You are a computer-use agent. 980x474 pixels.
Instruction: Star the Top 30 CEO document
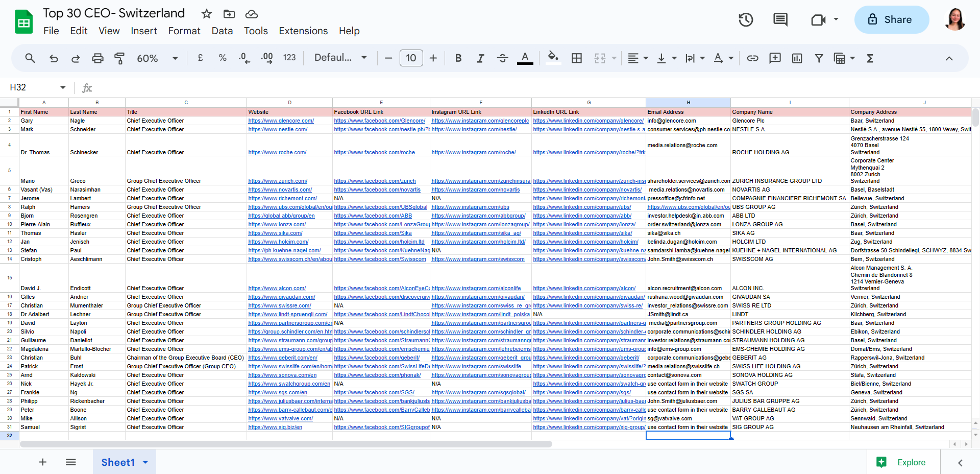pos(206,14)
